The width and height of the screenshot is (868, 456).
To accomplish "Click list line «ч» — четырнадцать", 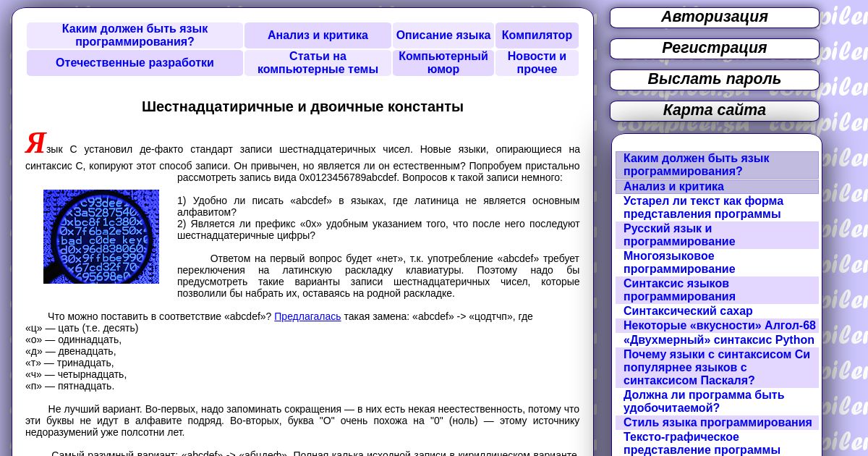I will click(76, 374).
